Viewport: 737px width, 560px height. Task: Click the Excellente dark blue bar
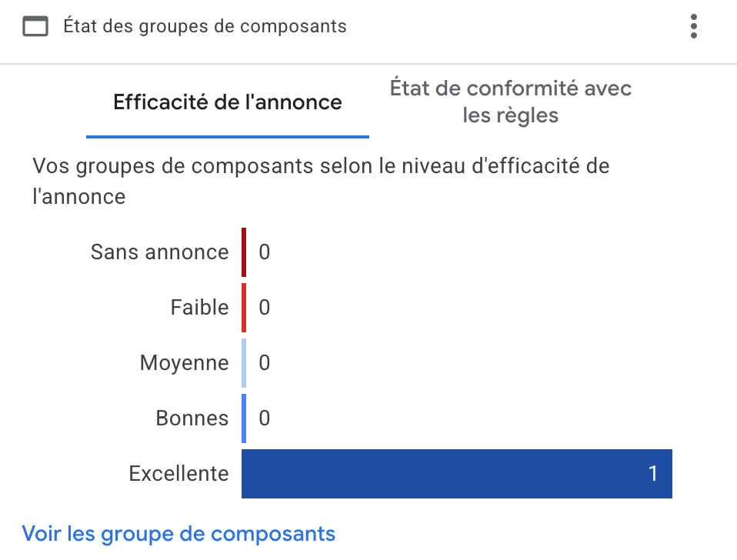(456, 474)
